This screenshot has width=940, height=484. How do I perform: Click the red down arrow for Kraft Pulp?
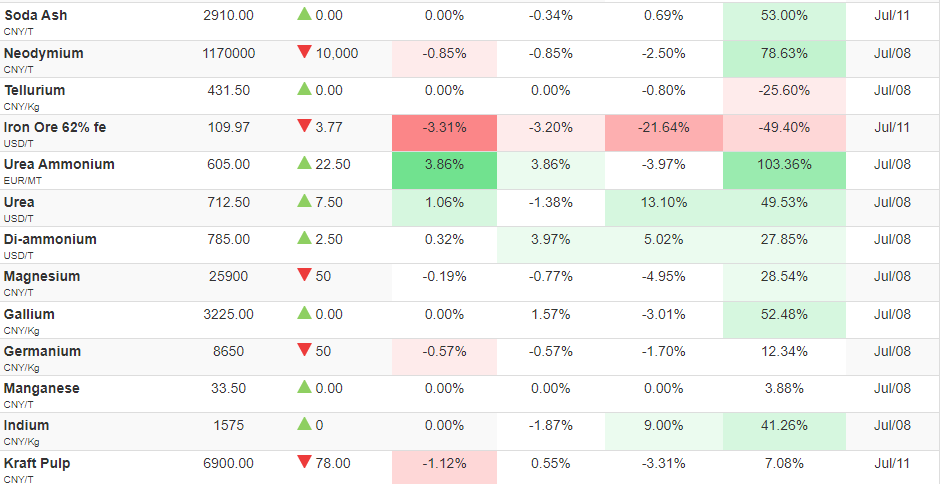pyautogui.click(x=305, y=462)
